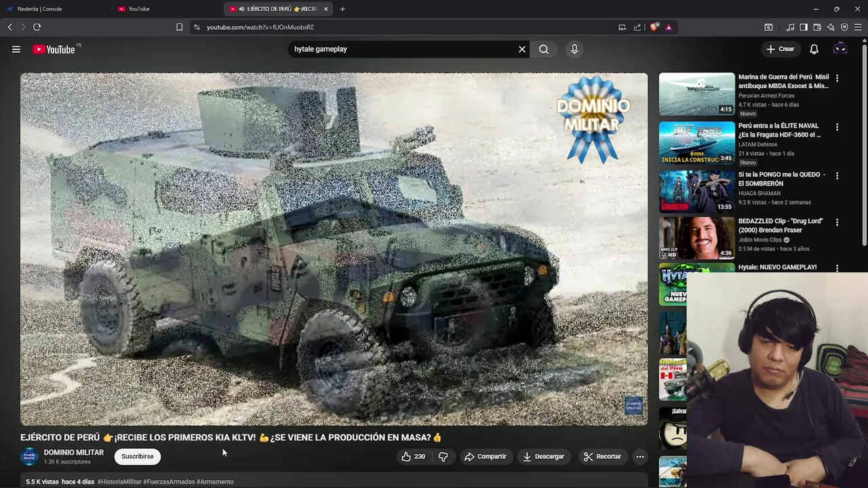Click the #Armamento hashtag

pyautogui.click(x=215, y=482)
